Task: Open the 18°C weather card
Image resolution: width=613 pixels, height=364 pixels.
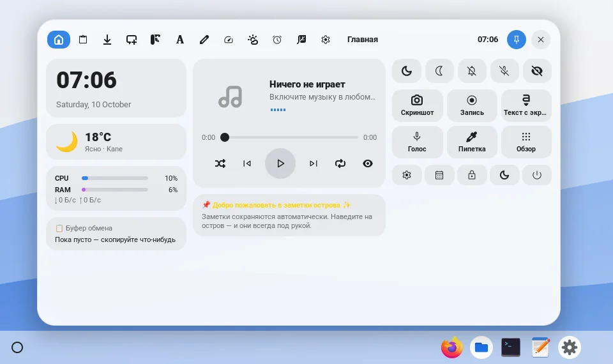Action: (x=116, y=142)
